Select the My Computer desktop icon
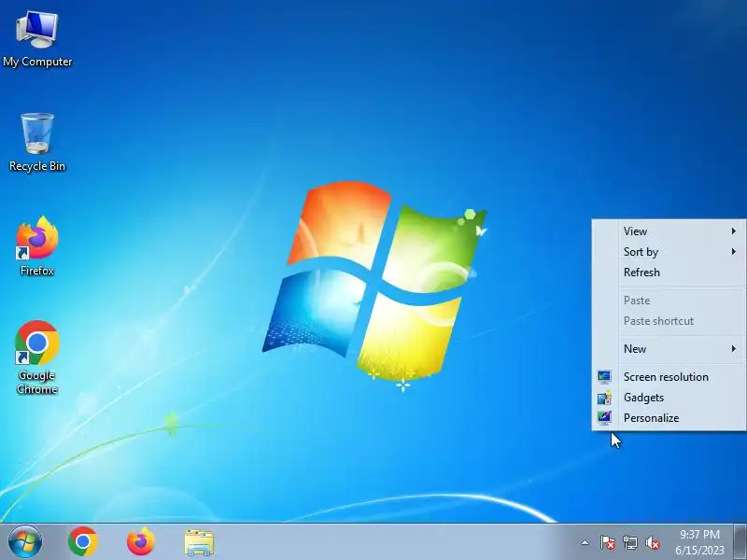 point(37,40)
